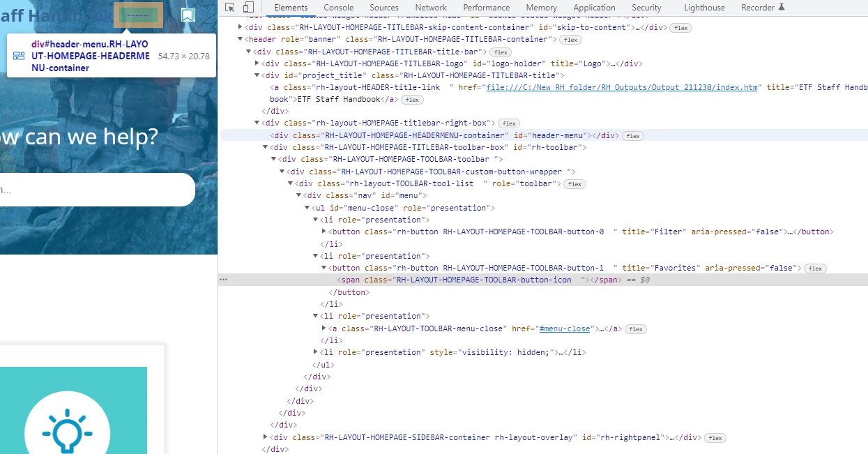Collapse the TITLEBAR-title-bar div node

tap(249, 52)
